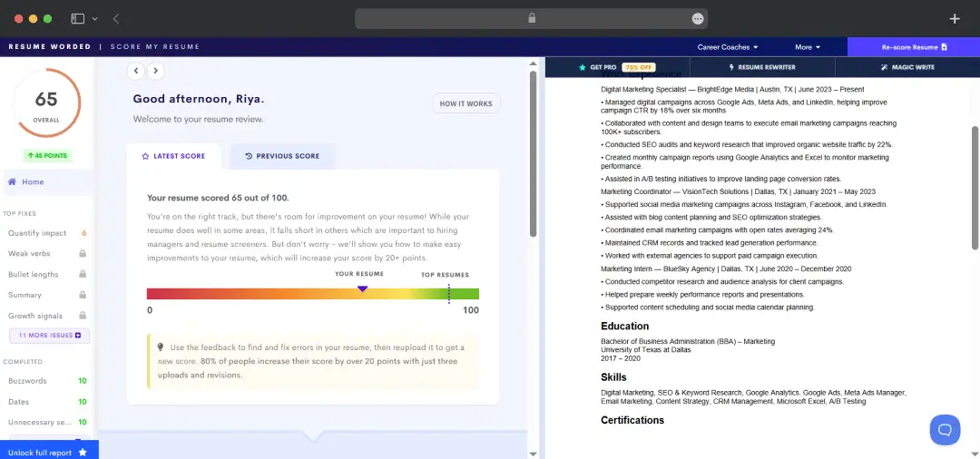980x459 pixels.
Task: Open the Safari sidebar toggle icon
Action: (x=77, y=19)
